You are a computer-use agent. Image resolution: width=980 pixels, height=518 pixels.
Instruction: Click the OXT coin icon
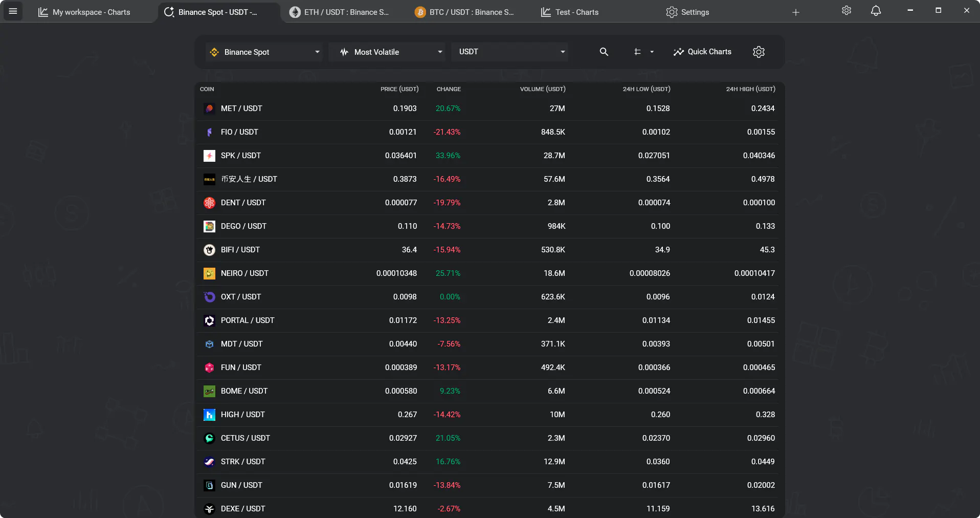209,297
